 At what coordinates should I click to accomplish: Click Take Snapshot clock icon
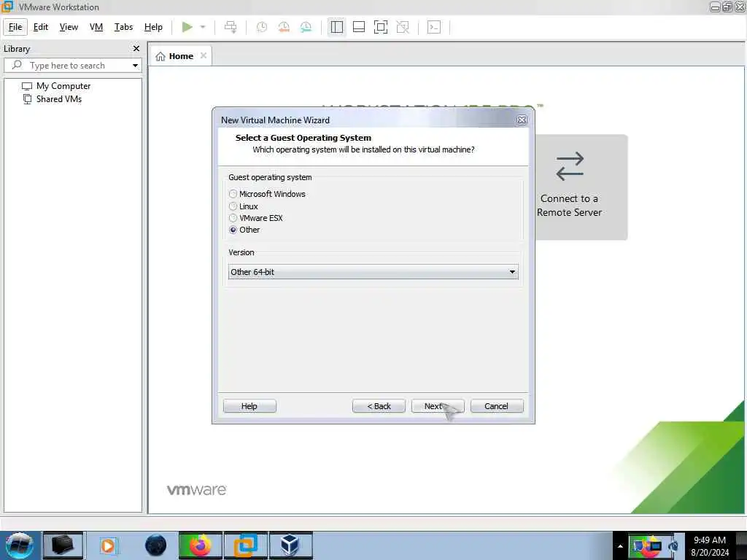pos(262,27)
